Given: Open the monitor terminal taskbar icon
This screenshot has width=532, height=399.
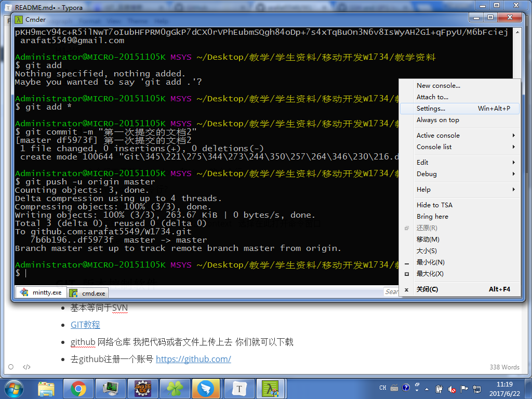Looking at the screenshot, I should click(110, 389).
